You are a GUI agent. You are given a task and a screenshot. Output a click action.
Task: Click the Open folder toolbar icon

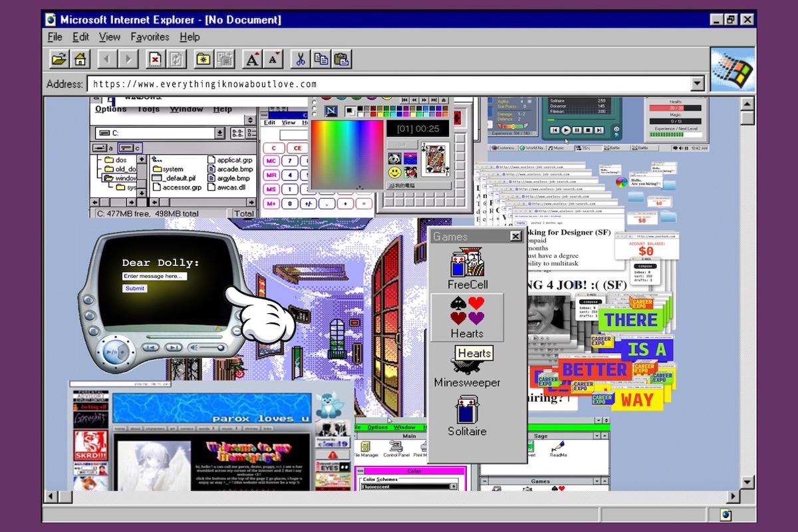[x=59, y=59]
